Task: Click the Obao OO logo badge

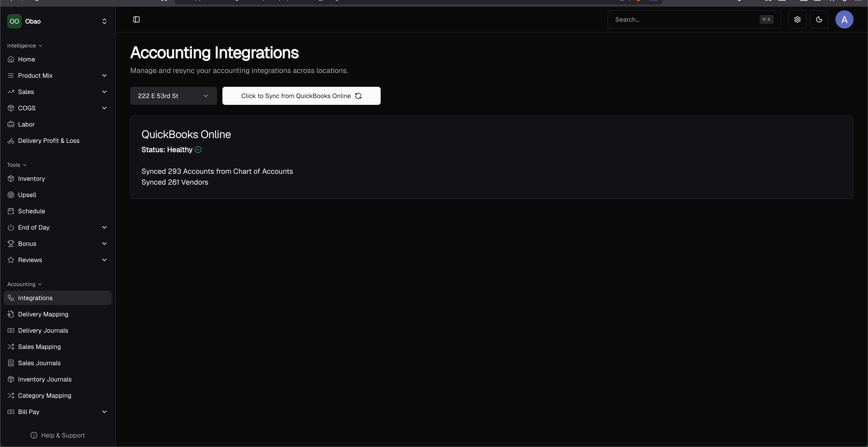Action: (x=14, y=21)
